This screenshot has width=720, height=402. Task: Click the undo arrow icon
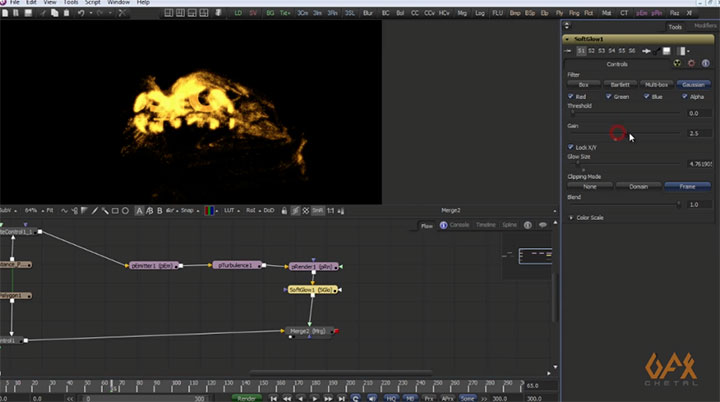(81, 13)
